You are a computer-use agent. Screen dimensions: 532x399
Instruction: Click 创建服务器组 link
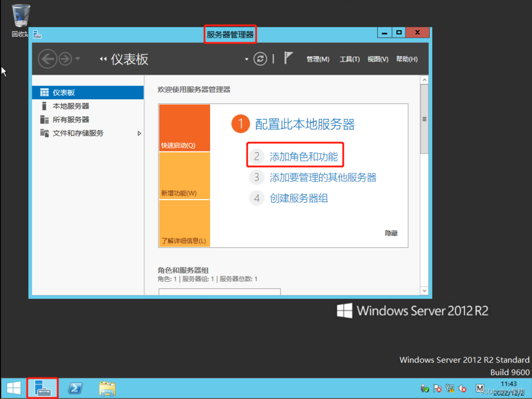pos(299,198)
